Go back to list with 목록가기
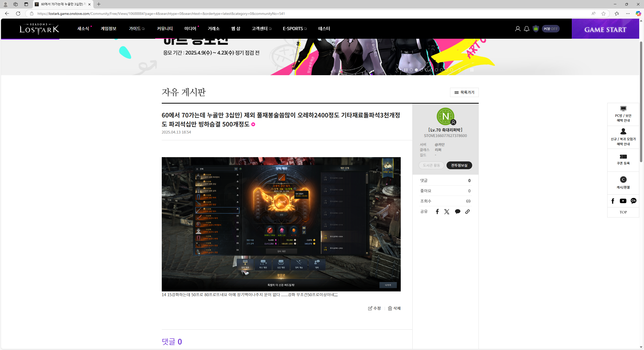Viewport: 644px width, 350px height. pyautogui.click(x=464, y=93)
